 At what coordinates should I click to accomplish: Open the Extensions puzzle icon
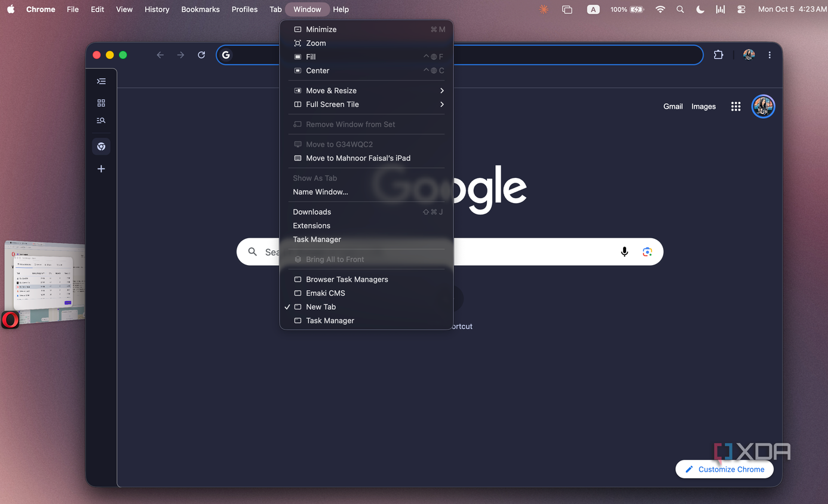(718, 55)
